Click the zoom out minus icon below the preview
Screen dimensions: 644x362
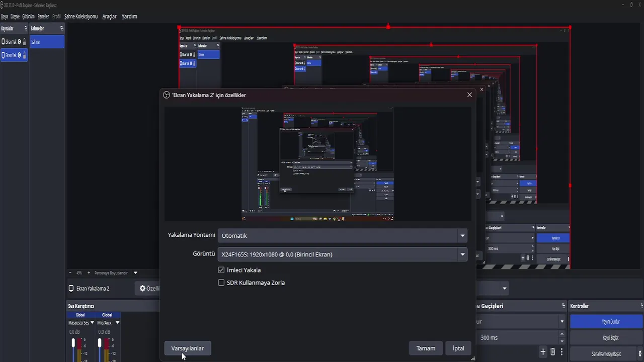tap(70, 273)
